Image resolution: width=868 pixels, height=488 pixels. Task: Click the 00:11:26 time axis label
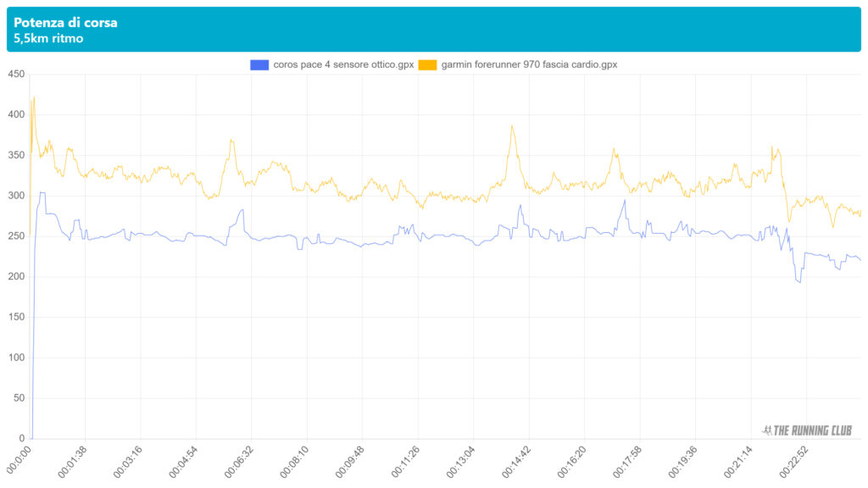405,462
